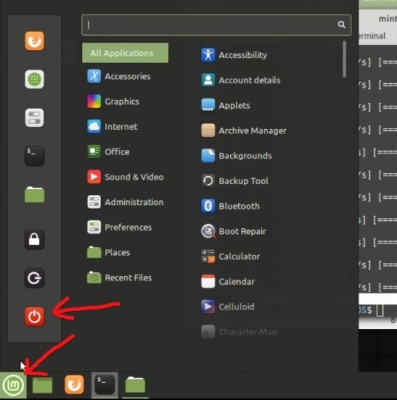Click the red Shut Down power icon
The width and height of the screenshot is (397, 400).
[x=34, y=316]
